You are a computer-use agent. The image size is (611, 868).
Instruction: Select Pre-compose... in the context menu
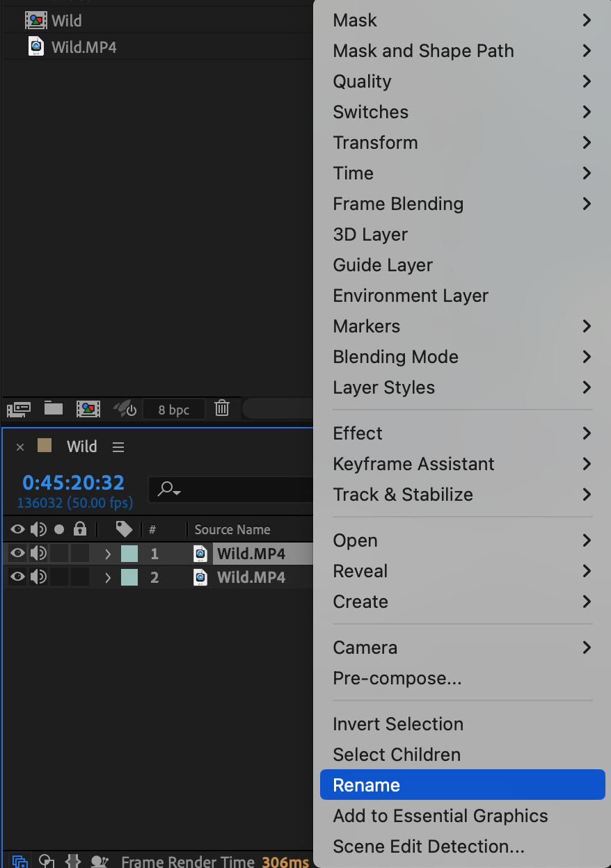tap(397, 678)
